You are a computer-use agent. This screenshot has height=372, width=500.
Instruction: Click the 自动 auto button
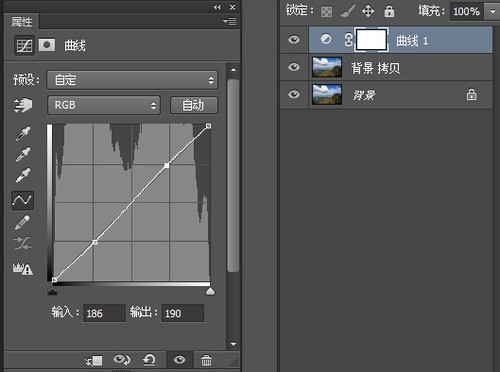click(194, 105)
